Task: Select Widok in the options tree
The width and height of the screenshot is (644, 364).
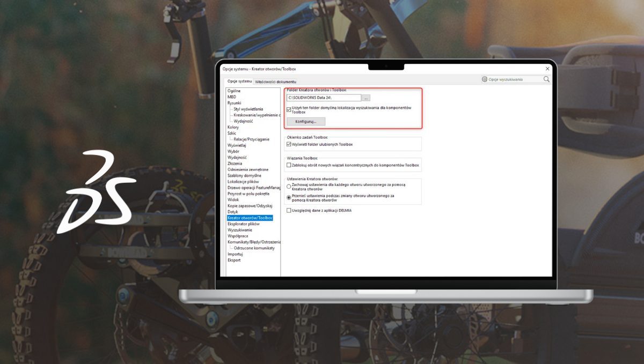Action: (x=233, y=199)
